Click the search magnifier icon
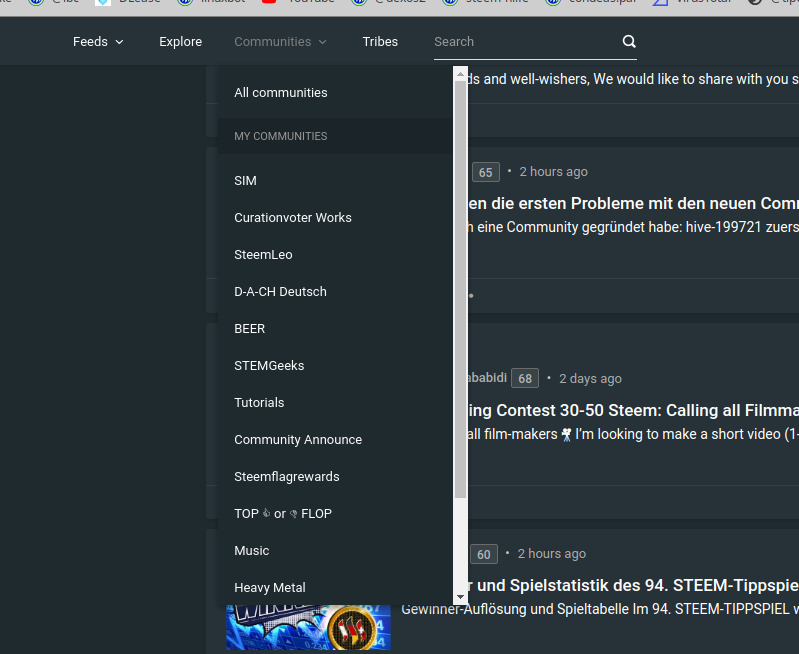The height and width of the screenshot is (654, 799). [628, 42]
